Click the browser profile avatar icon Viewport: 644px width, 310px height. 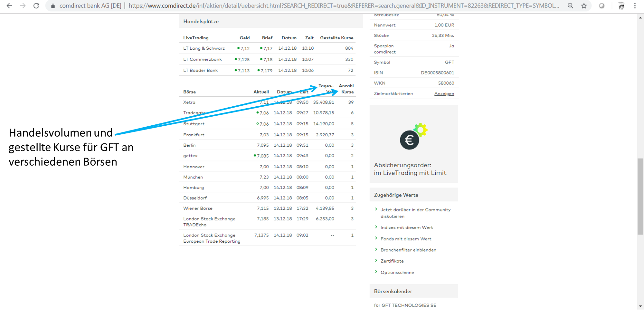click(621, 6)
